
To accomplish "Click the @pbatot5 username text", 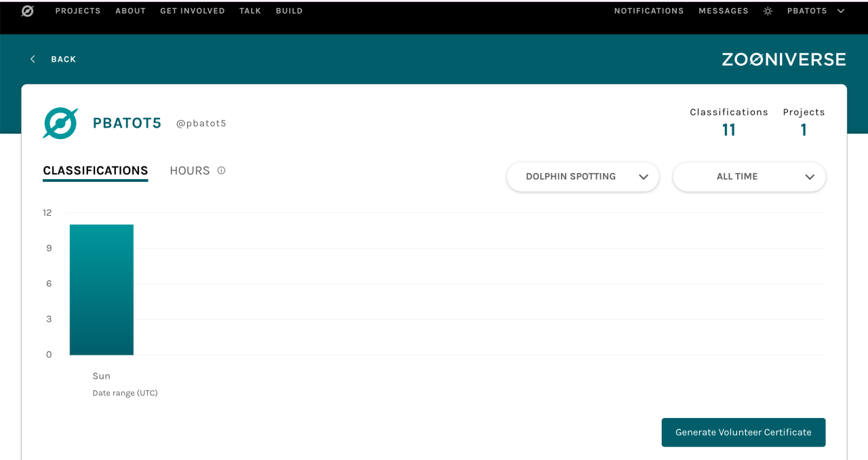I will pyautogui.click(x=201, y=123).
